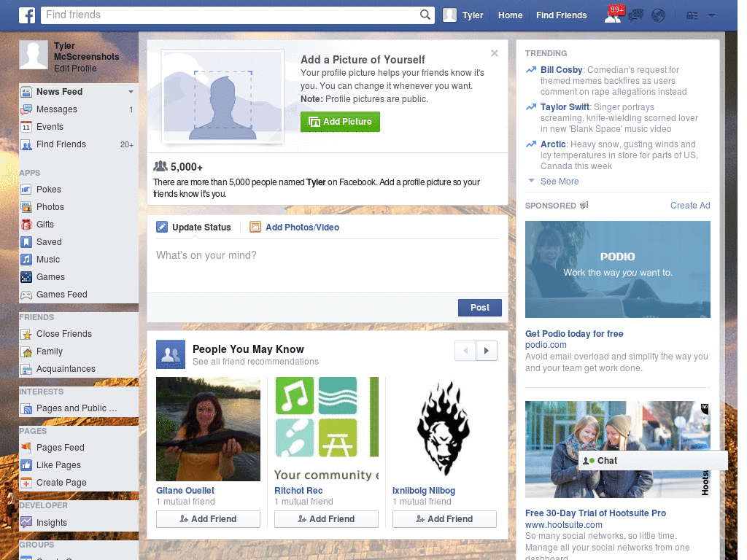Viewport: 747px width, 560px height.
Task: Add Ritchot Rec as friend
Action: coord(326,519)
